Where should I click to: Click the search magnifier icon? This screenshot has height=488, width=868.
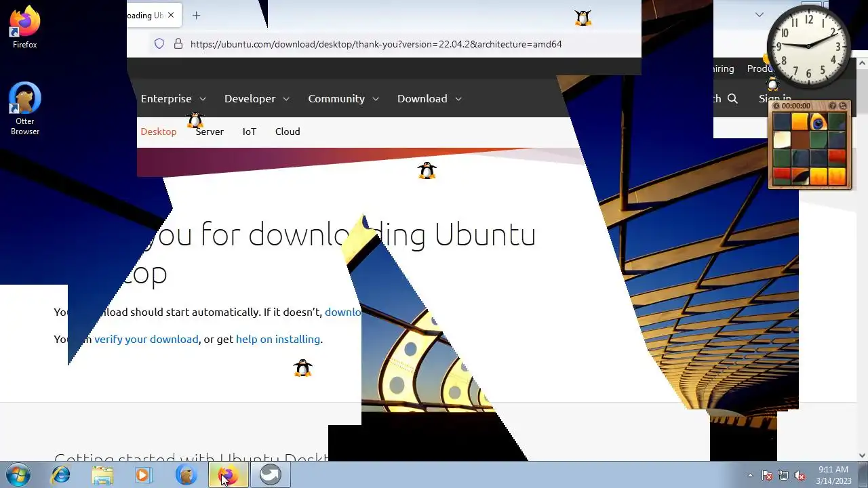click(732, 98)
